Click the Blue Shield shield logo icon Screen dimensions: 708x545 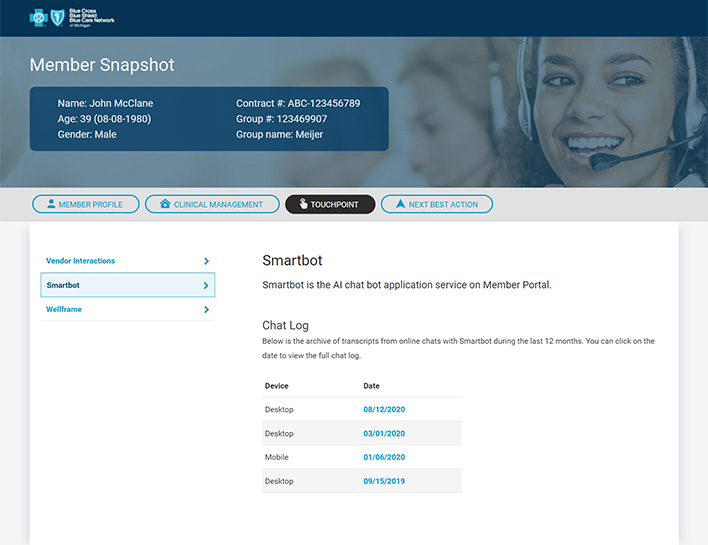57,18
